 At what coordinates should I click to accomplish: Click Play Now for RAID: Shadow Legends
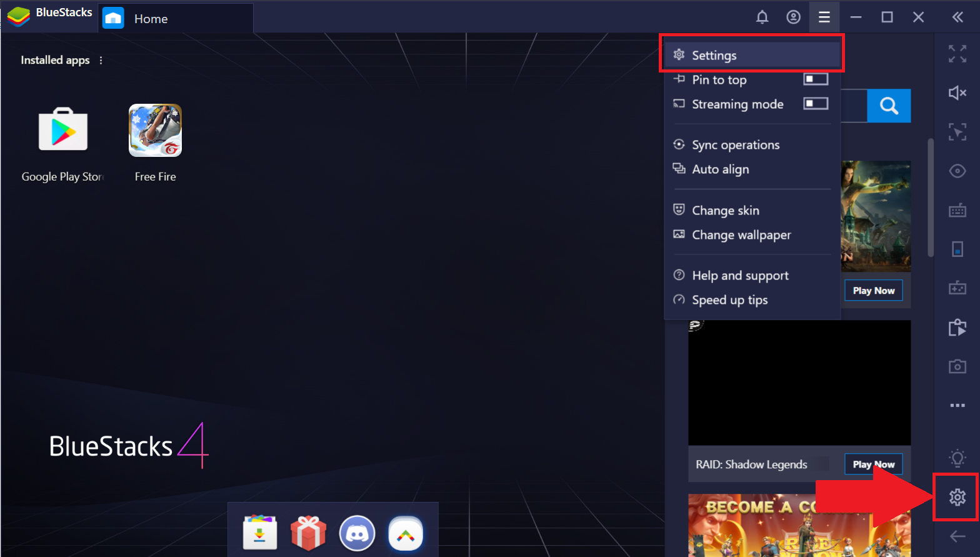pos(874,464)
